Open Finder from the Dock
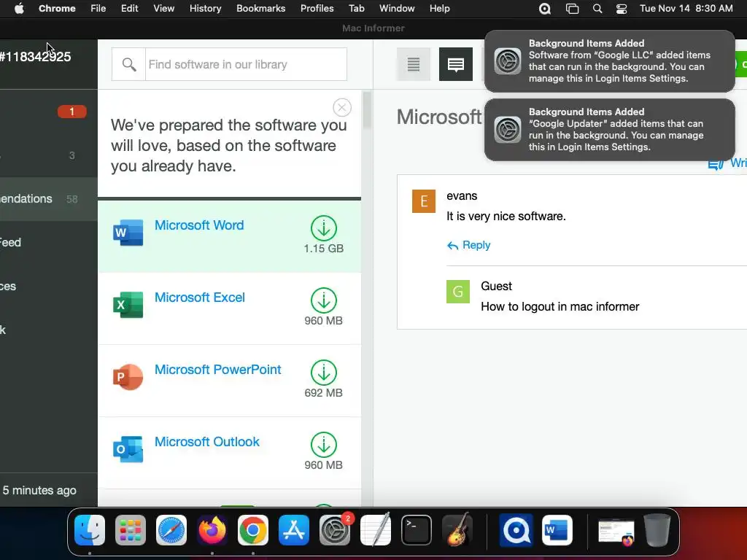 click(x=90, y=530)
